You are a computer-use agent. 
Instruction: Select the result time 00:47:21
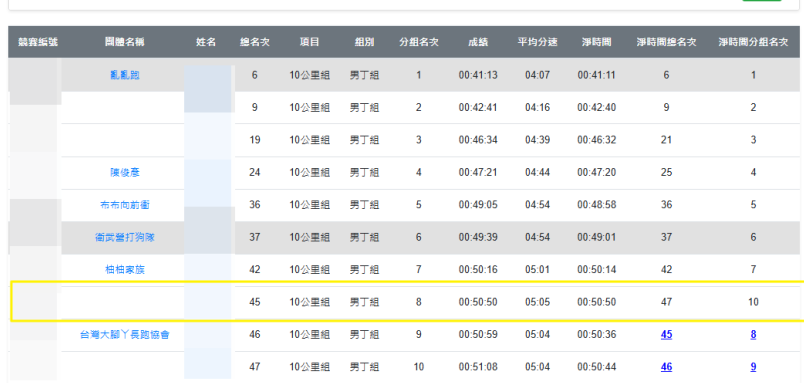(478, 172)
